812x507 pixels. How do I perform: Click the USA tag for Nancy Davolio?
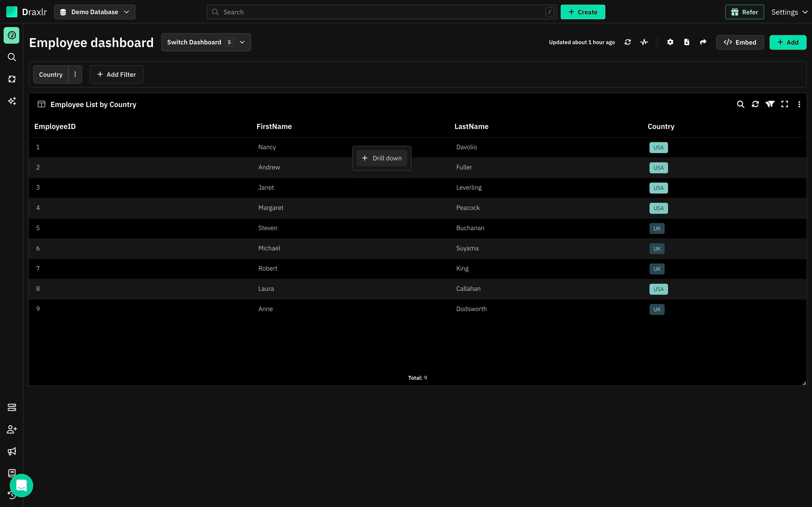[x=658, y=147]
